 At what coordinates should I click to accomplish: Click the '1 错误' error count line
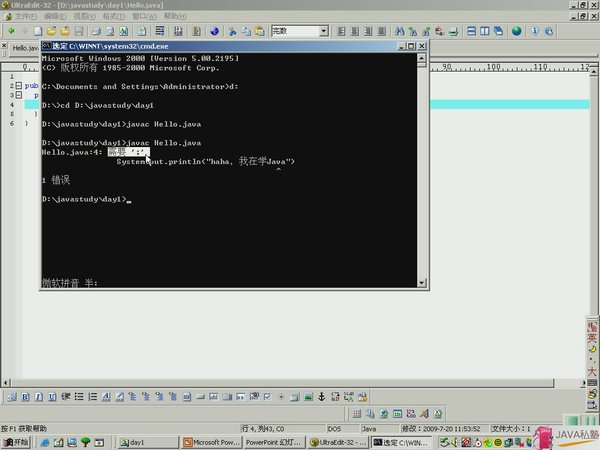click(56, 180)
